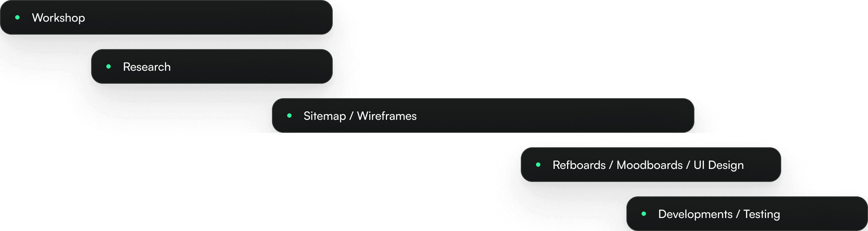Screen dimensions: 868x231
Task: Click the Research timeline bar
Action: pyautogui.click(x=212, y=66)
